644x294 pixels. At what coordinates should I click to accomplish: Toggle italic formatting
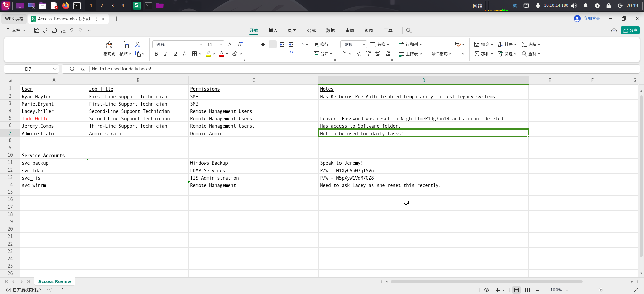coord(166,54)
